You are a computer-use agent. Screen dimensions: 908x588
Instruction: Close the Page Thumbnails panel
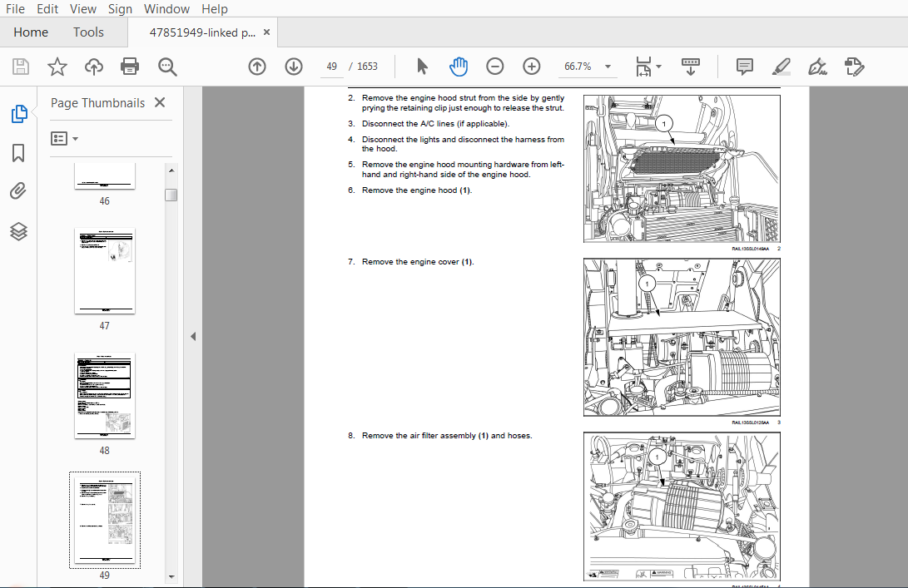point(160,102)
